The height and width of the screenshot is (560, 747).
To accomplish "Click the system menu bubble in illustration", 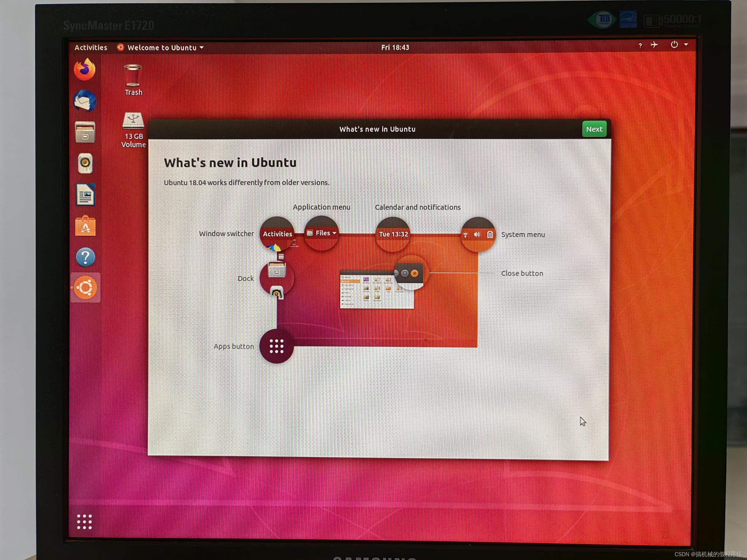I will point(478,235).
